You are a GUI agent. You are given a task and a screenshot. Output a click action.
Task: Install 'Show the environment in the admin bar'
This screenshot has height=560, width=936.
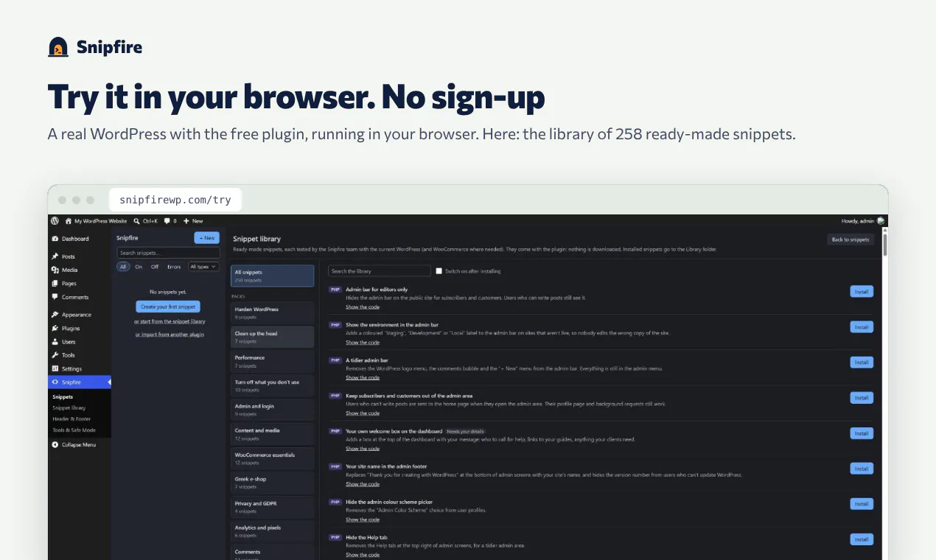coord(862,327)
